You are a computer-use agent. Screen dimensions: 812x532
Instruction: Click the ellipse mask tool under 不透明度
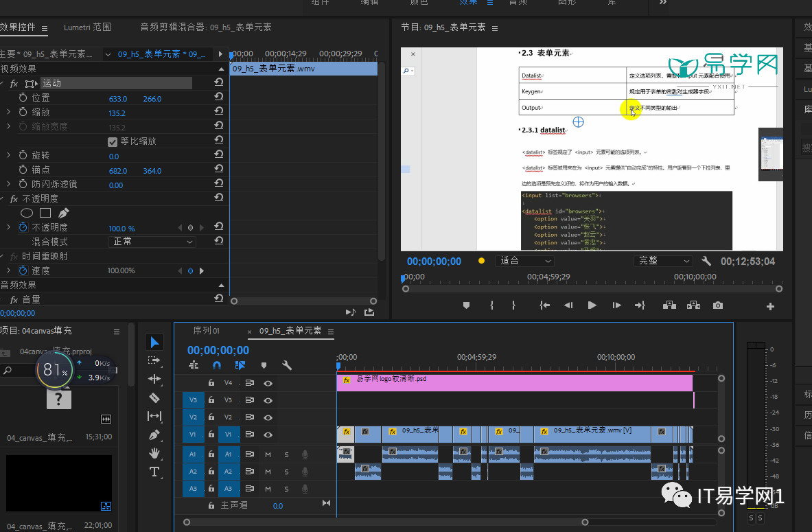27,213
